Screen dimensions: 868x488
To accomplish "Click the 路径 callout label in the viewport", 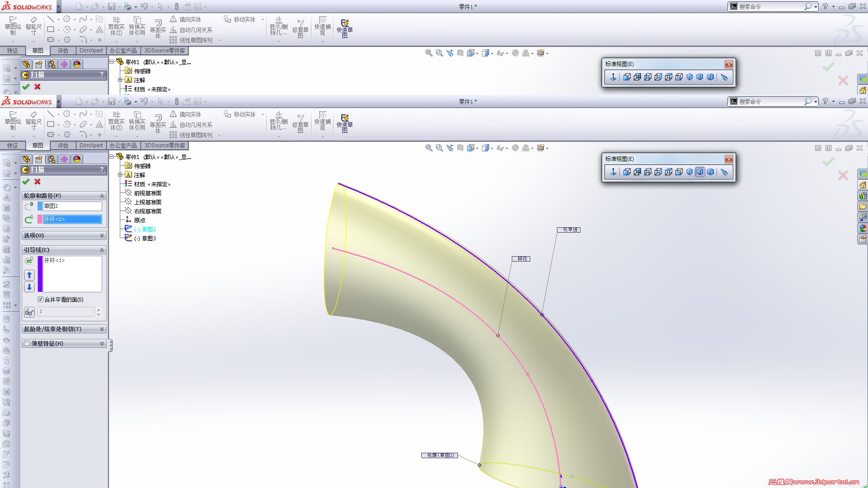I will pos(521,259).
